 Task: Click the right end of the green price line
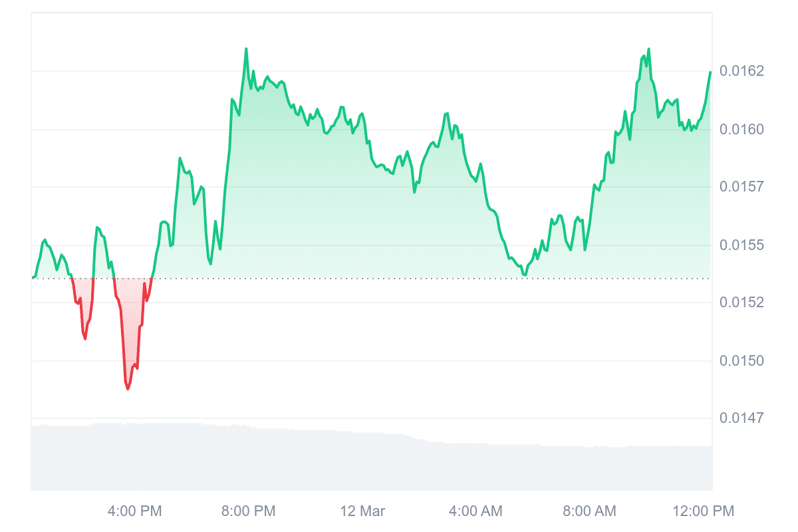click(710, 72)
